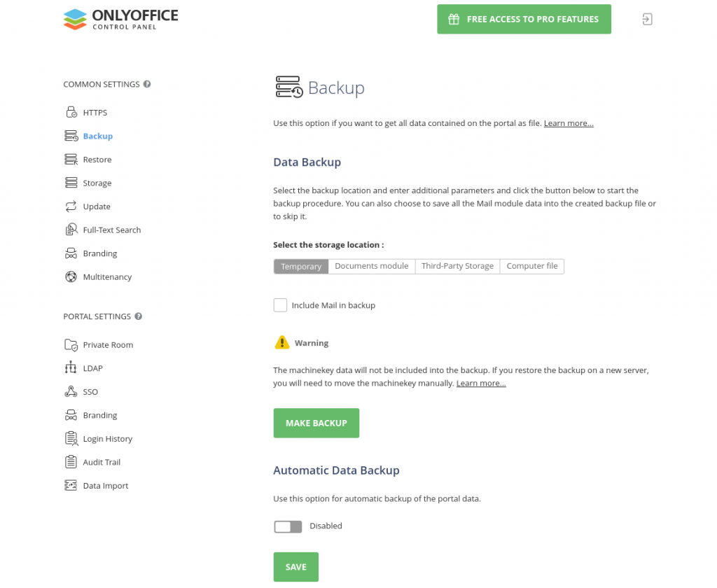Open Audit Trail in portal settings
Viewport: 717px width, 588px height.
coord(102,463)
